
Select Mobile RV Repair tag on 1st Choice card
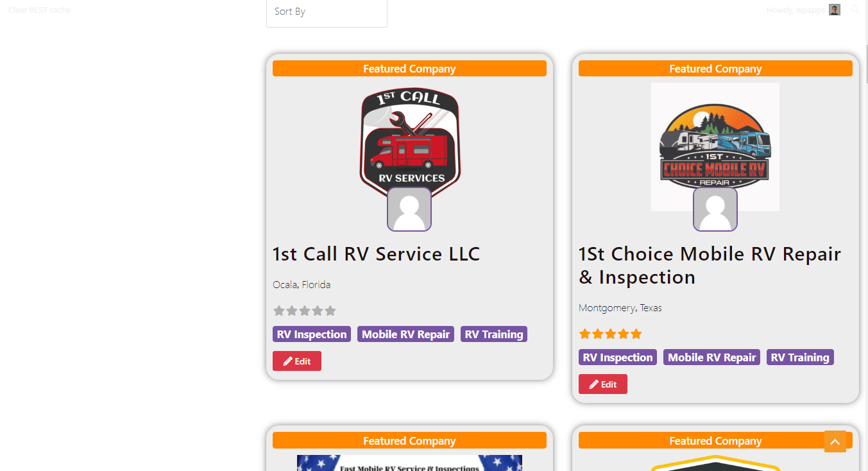coord(711,357)
